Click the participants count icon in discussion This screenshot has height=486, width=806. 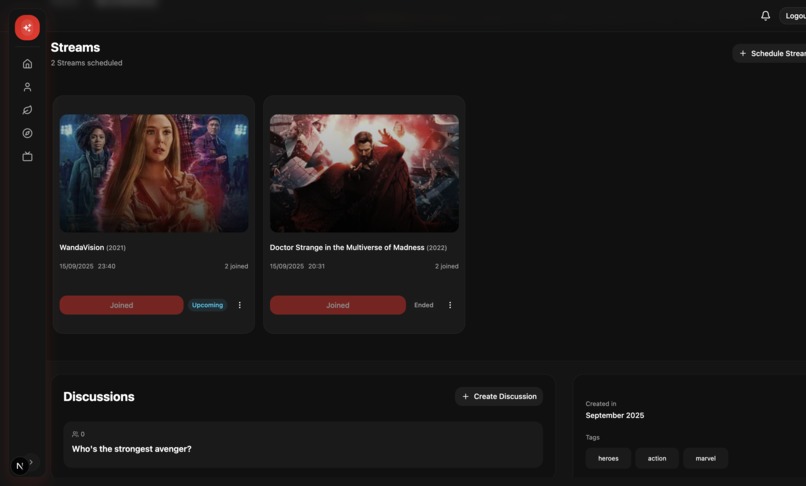(x=76, y=434)
